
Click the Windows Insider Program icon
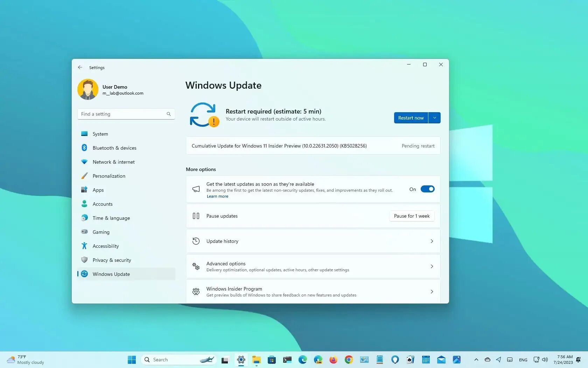tap(196, 292)
